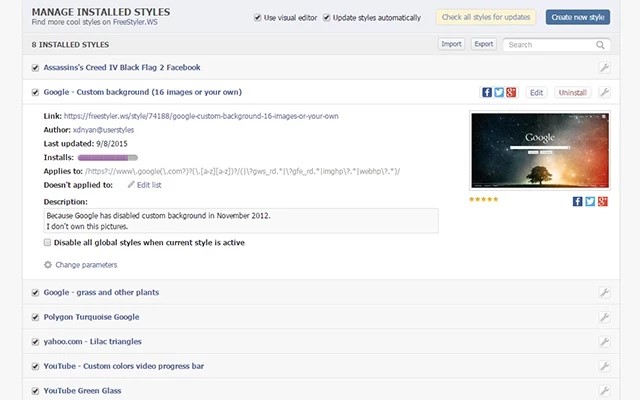Screen dimensions: 640x400
Task: Share on Facebook using icon beside Edit button
Action: [487, 92]
